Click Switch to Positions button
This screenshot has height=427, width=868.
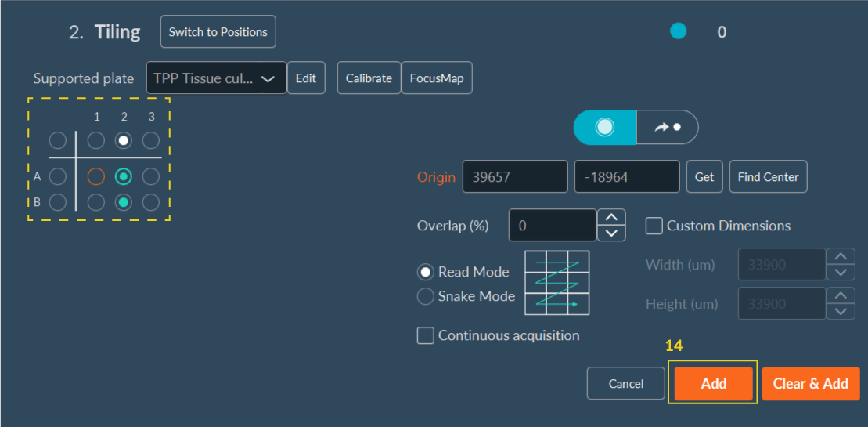(218, 32)
